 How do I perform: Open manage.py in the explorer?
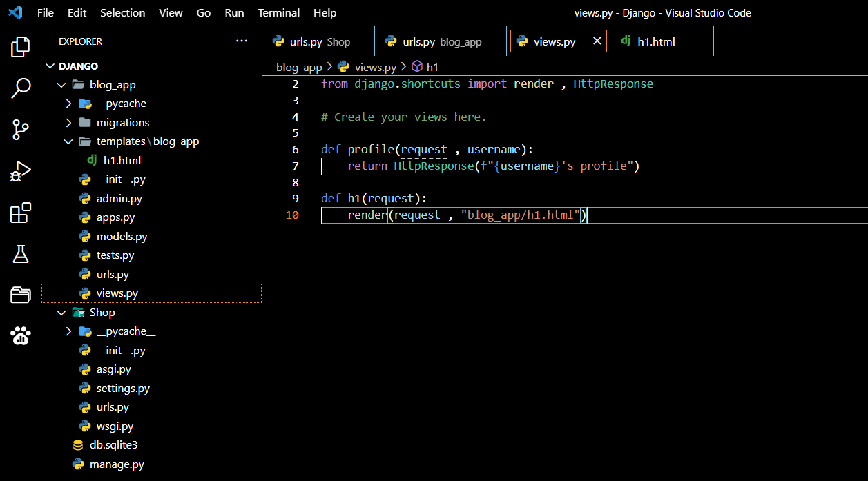117,464
